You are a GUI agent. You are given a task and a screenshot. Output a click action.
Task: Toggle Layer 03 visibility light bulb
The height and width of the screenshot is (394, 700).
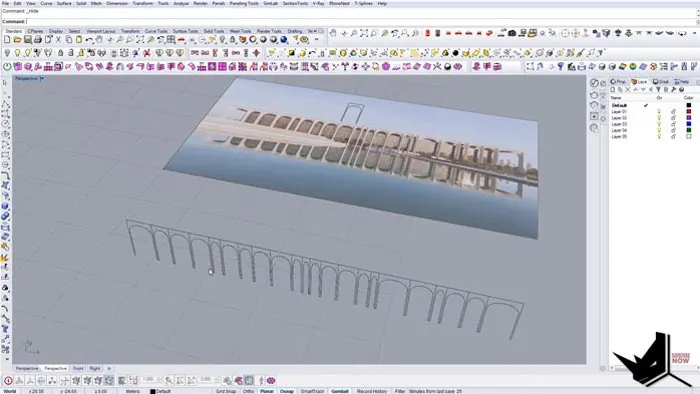click(659, 124)
